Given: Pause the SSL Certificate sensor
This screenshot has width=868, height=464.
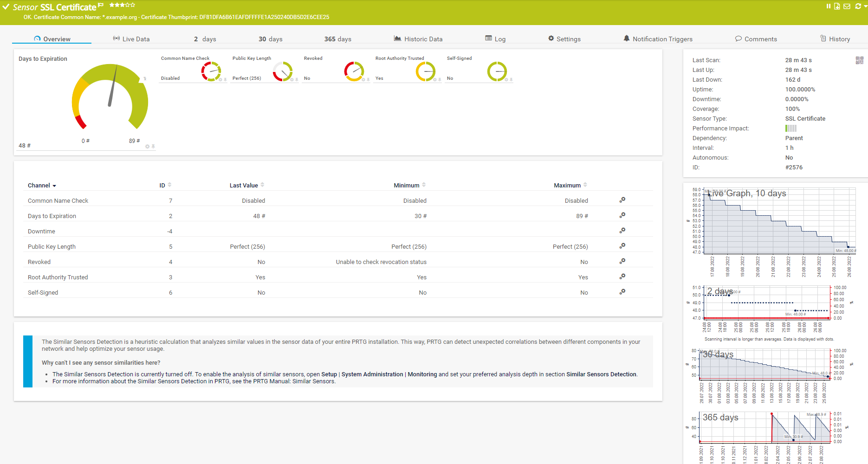Looking at the screenshot, I should pos(828,6).
